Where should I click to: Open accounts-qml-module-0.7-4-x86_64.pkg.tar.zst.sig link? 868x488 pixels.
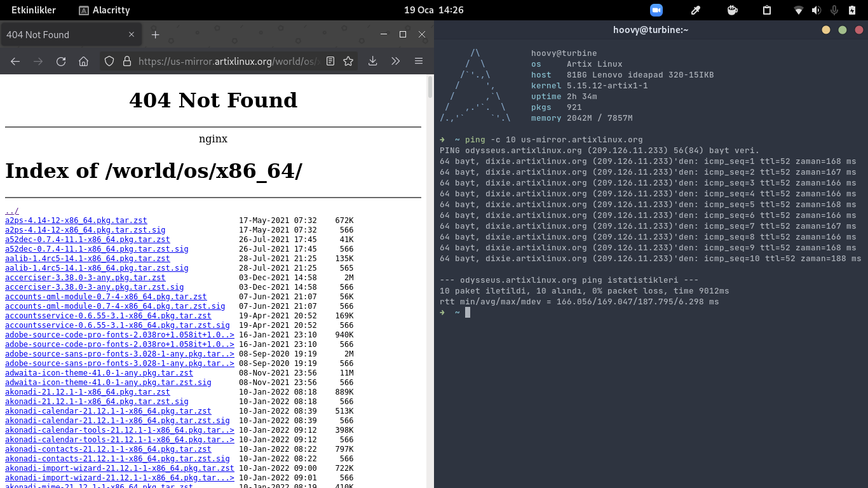coord(115,306)
